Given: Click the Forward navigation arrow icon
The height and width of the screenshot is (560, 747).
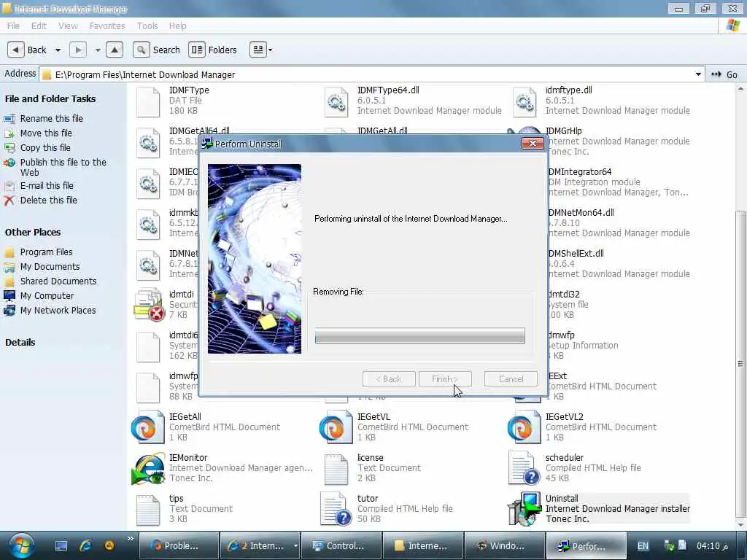Looking at the screenshot, I should pos(78,50).
